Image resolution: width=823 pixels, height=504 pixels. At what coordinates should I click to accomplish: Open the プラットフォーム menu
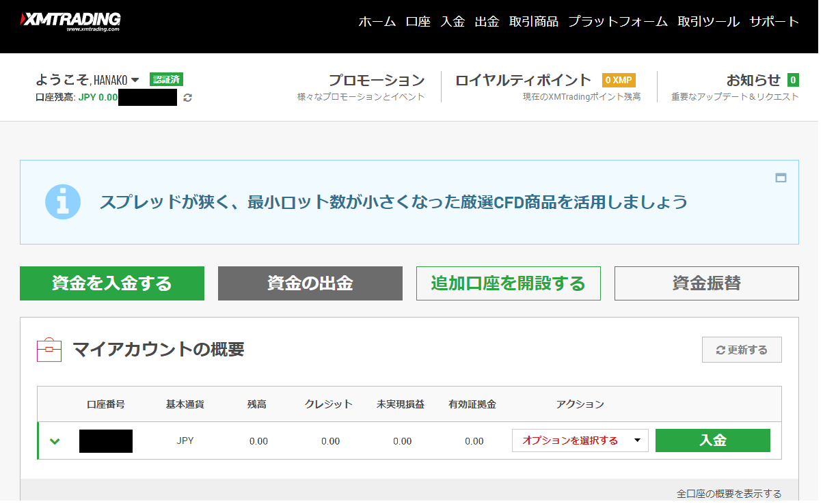tap(618, 21)
